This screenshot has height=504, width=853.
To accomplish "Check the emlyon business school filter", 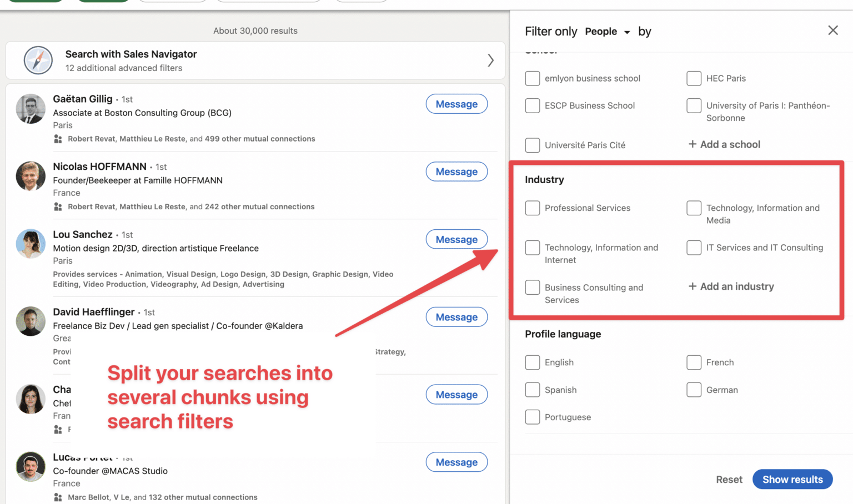I will tap(532, 78).
